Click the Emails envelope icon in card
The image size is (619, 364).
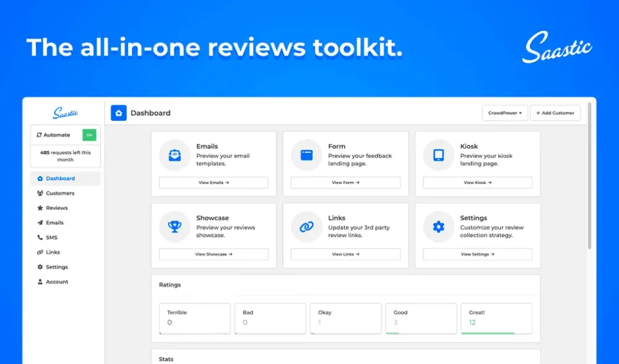(x=175, y=155)
